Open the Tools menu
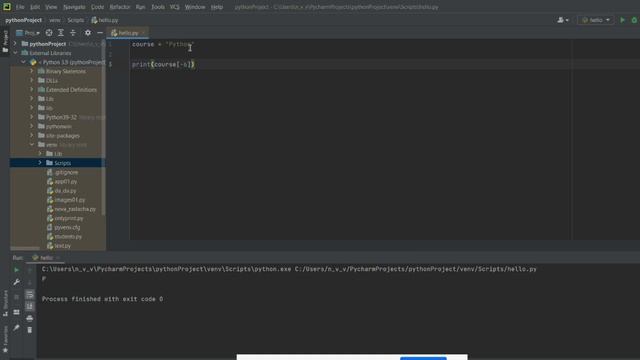The width and height of the screenshot is (640, 360). [x=158, y=7]
